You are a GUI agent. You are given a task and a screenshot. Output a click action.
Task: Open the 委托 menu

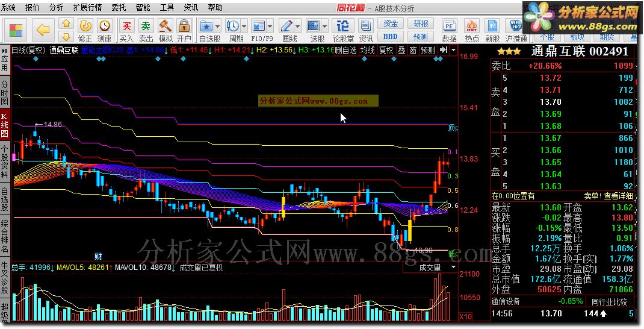click(119, 7)
